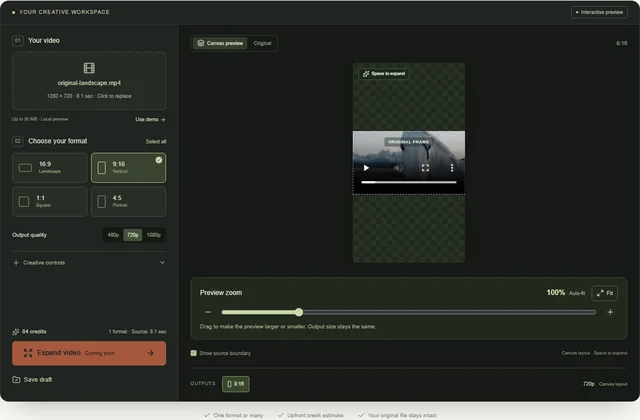Screen dimensions: 640x420
Task: Mute the video with speaker icon
Action: pyautogui.click(x=398, y=168)
